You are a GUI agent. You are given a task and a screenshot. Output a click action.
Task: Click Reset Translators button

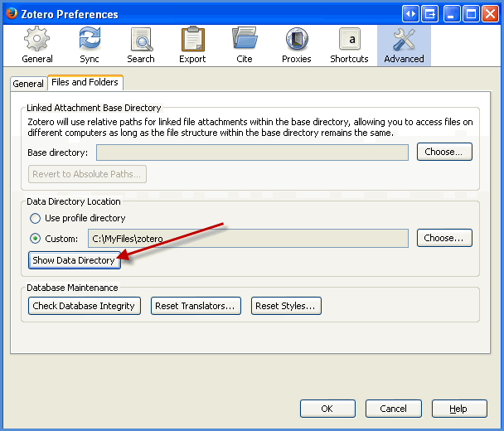(196, 306)
